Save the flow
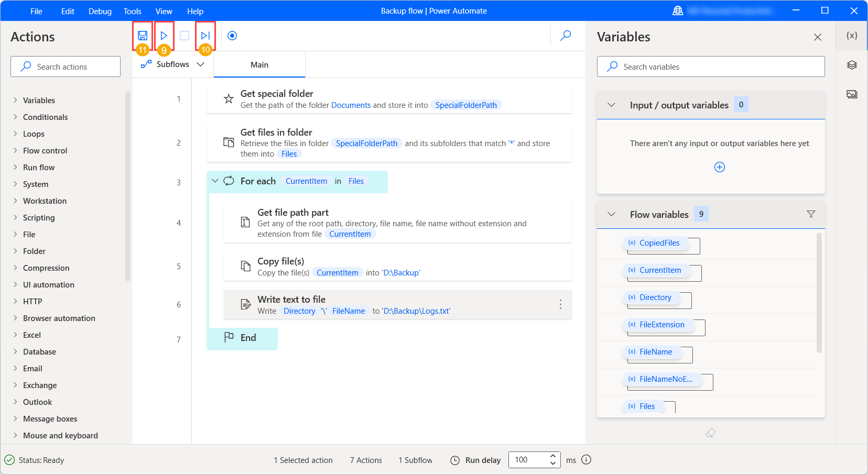Screen dimensions: 868x475 click(142, 35)
